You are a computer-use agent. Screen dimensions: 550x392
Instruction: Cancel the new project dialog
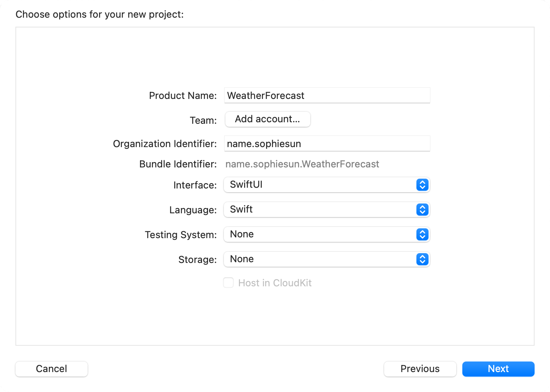pyautogui.click(x=52, y=369)
